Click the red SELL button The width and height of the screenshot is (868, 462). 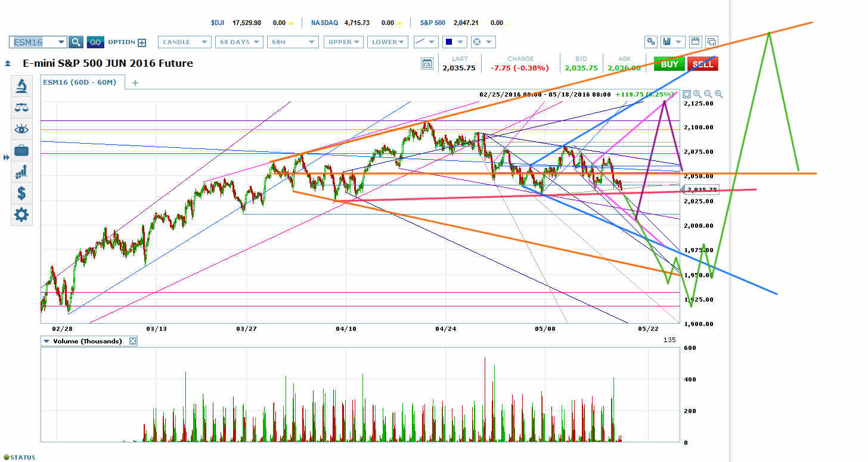tap(703, 64)
